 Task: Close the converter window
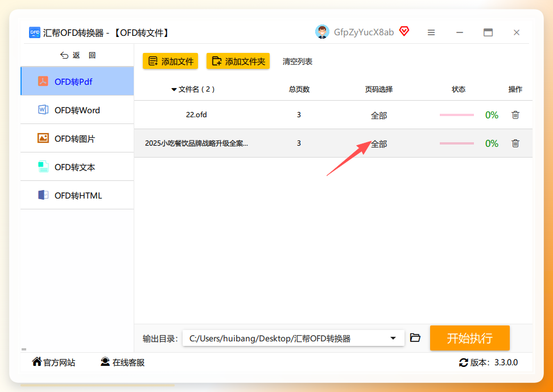(517, 32)
